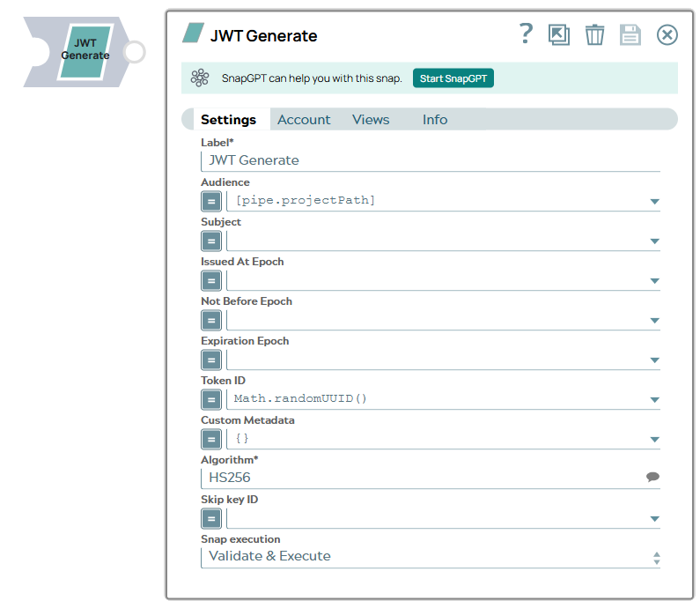This screenshot has height=601, width=700.
Task: Click the Start SnapGPT button
Action: click(x=453, y=78)
